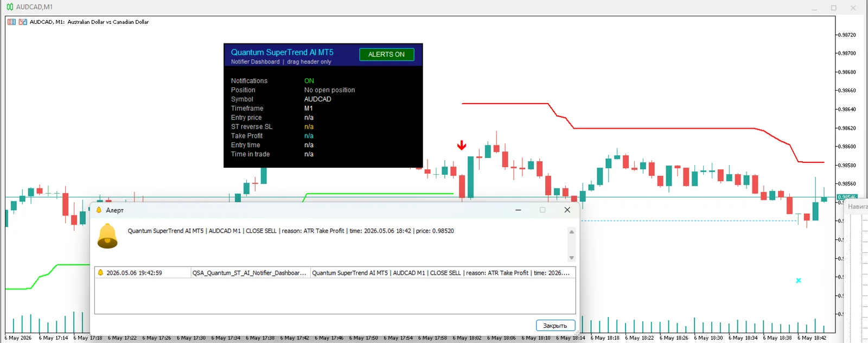The image size is (868, 343).
Task: Click the Entry price label in dashboard
Action: point(246,117)
